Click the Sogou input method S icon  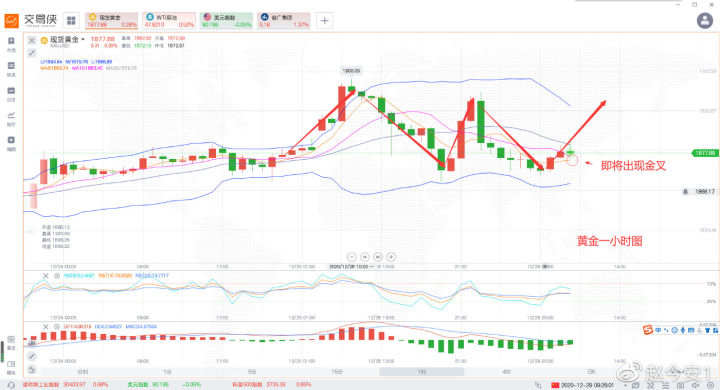point(647,330)
